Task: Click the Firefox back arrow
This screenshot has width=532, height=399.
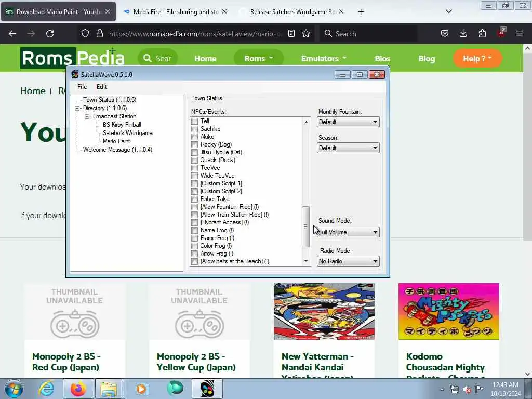Action: (x=12, y=34)
